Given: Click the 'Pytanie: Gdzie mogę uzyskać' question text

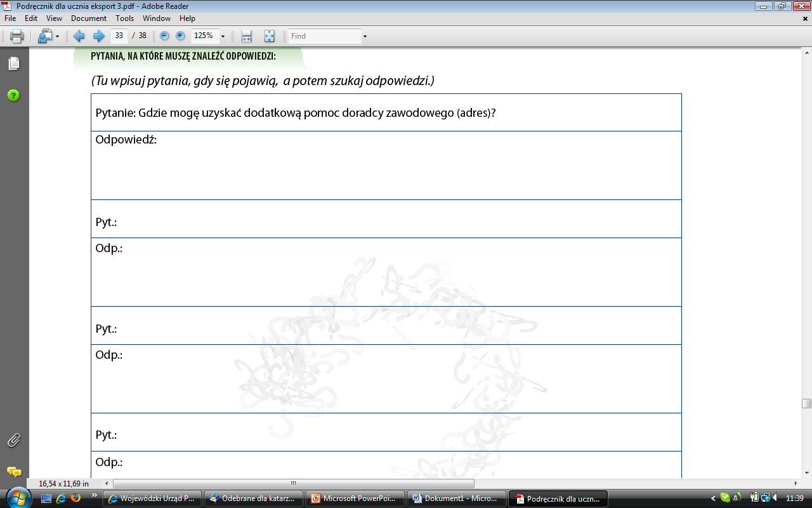Looking at the screenshot, I should [295, 113].
